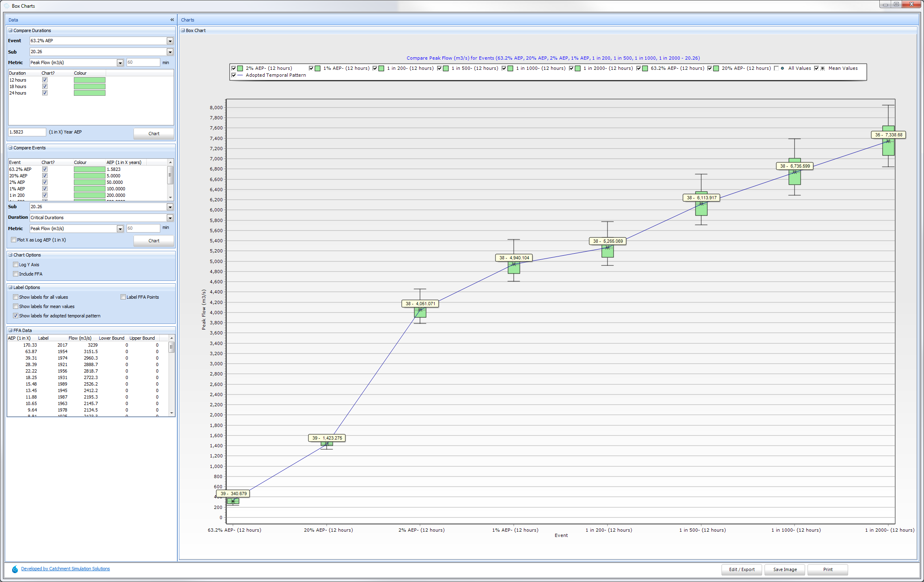Collapse the Data panel with double-chevron icon
This screenshot has height=582, width=924.
(x=172, y=19)
